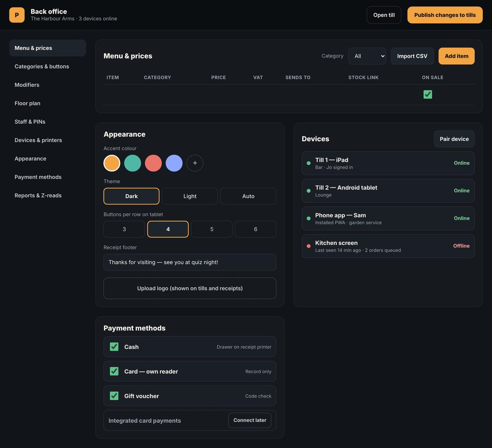Choose 5 buttons per row
Viewport: 492px width, 448px height.
point(212,229)
